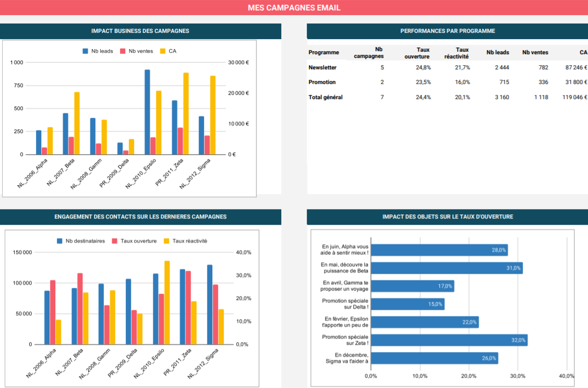Click the 'En avril, Gamma te proposer' label
This screenshot has height=388, width=588.
pos(345,286)
